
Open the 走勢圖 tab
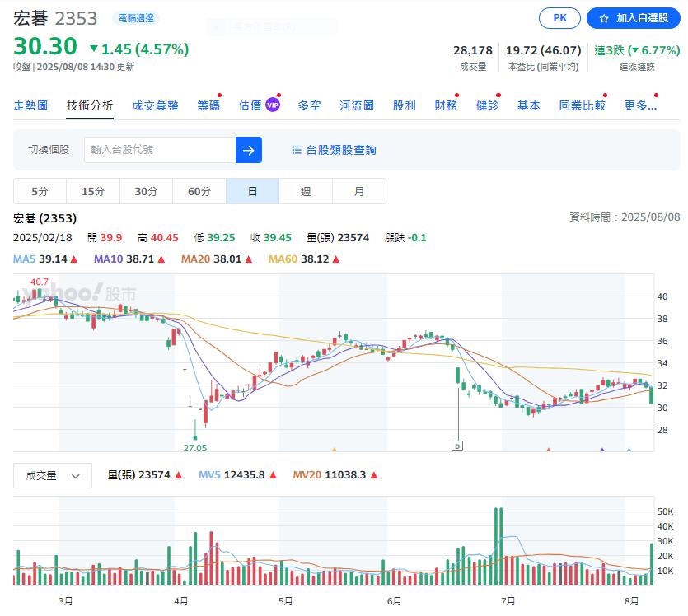point(30,105)
